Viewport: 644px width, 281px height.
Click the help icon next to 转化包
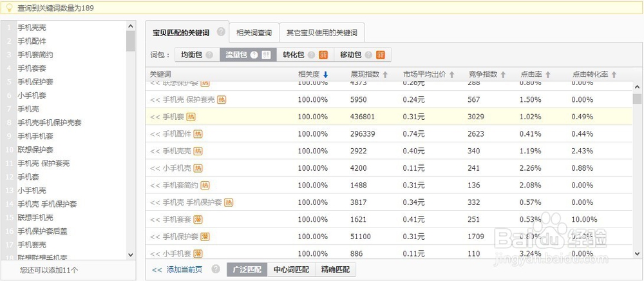(311, 55)
